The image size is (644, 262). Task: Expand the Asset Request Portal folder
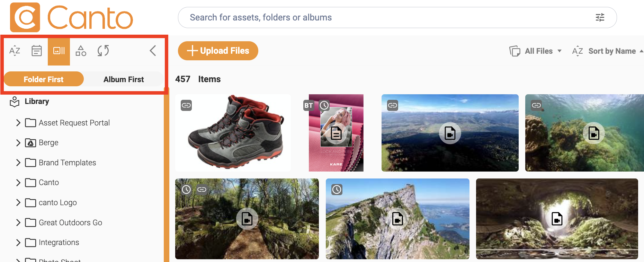[18, 123]
